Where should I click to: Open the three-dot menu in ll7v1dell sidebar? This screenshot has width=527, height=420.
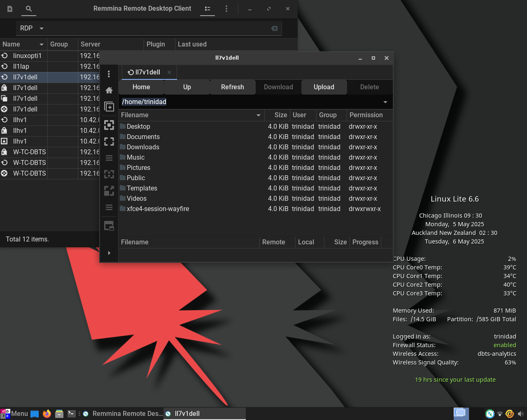(109, 74)
